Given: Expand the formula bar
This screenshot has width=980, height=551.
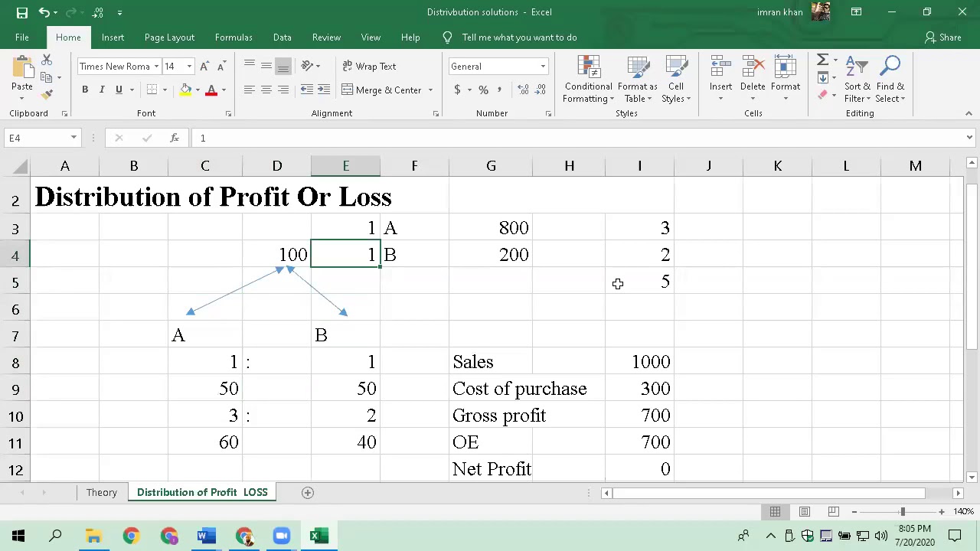Looking at the screenshot, I should [969, 138].
